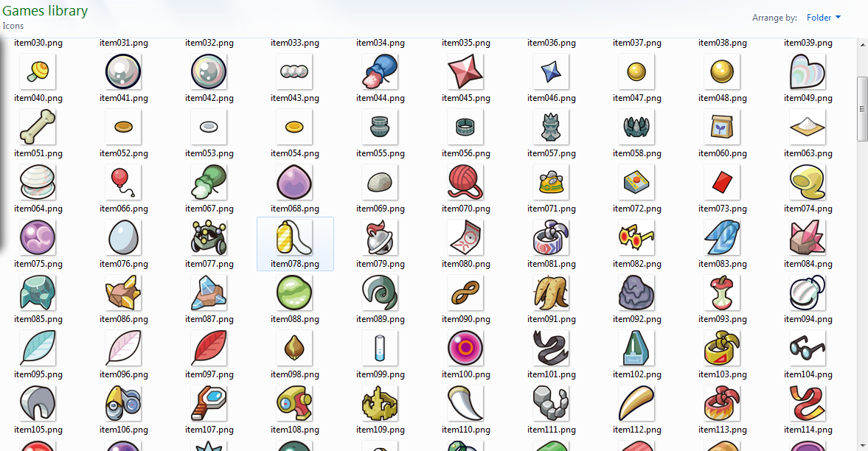Choose the figure-eight link icon item090.png

465,293
